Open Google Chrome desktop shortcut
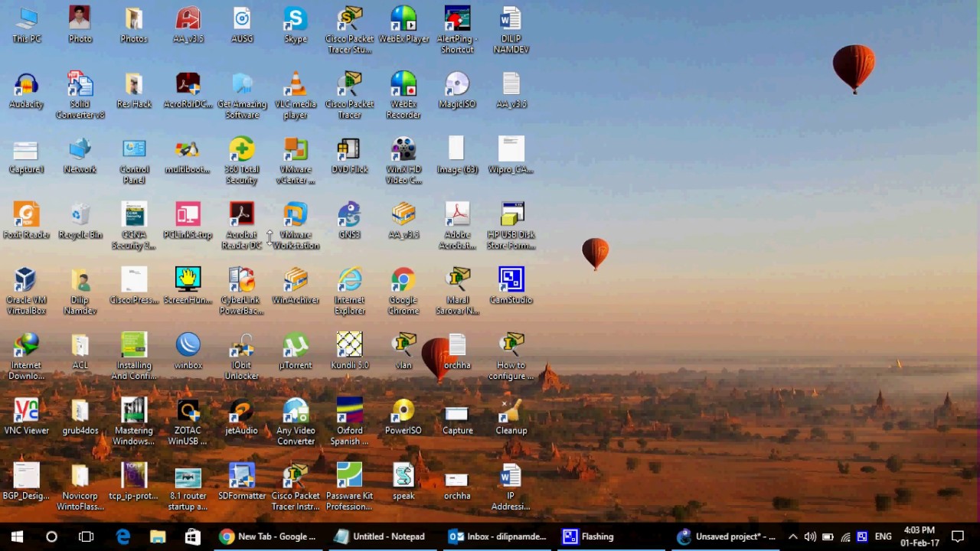This screenshot has width=980, height=551. click(x=403, y=291)
